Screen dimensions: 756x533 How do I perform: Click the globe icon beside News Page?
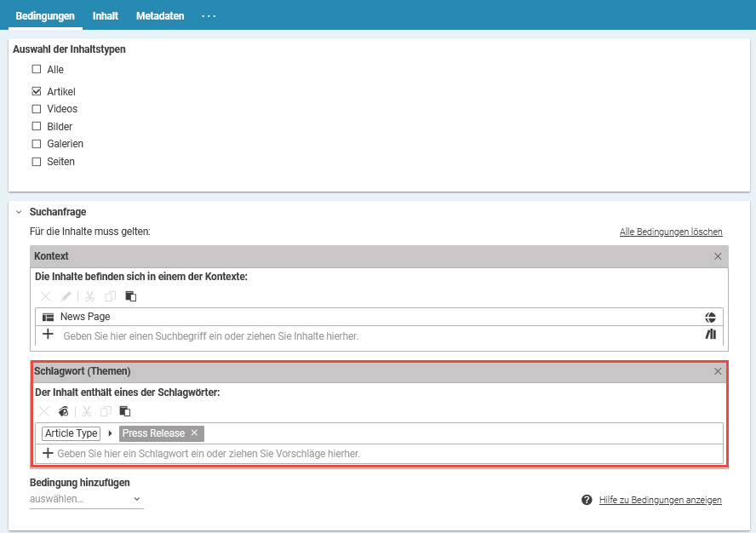(x=711, y=317)
